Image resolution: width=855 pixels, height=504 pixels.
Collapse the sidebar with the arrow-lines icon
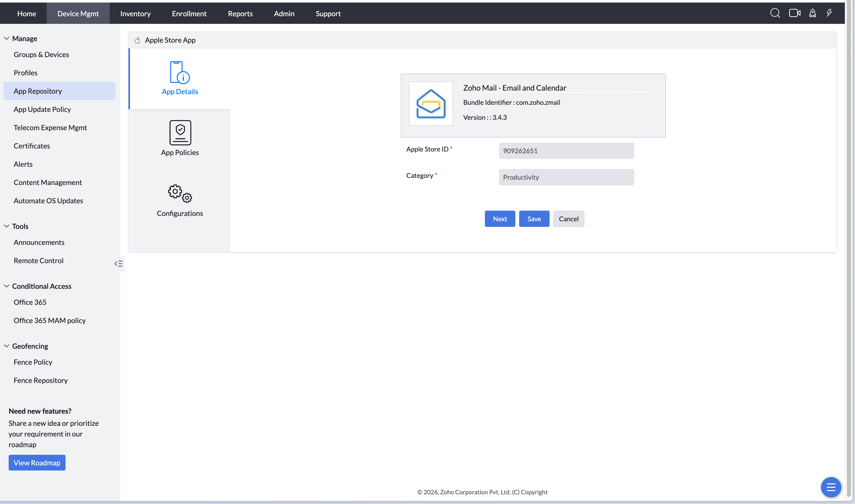119,264
